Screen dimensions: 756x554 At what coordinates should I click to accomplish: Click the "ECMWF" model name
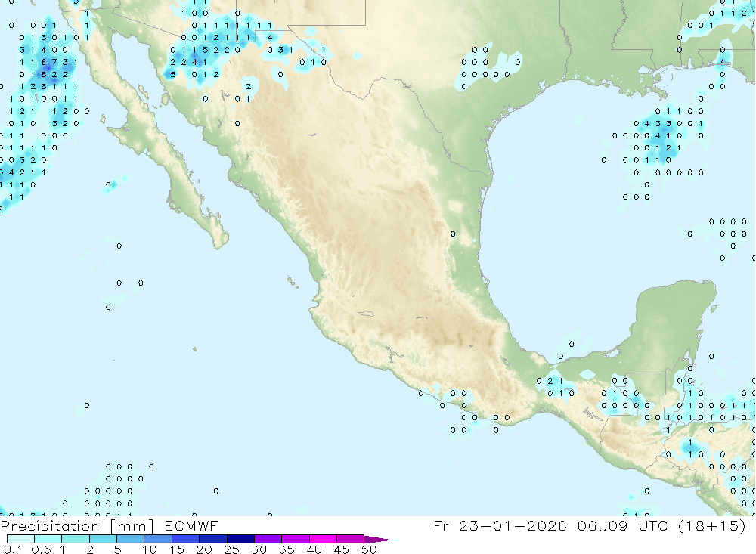click(191, 525)
